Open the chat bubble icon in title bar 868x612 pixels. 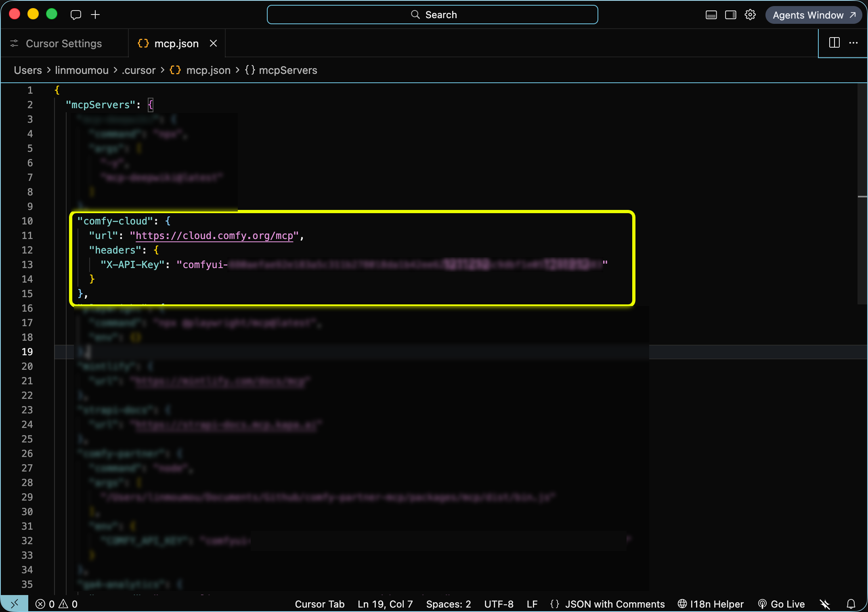tap(76, 15)
